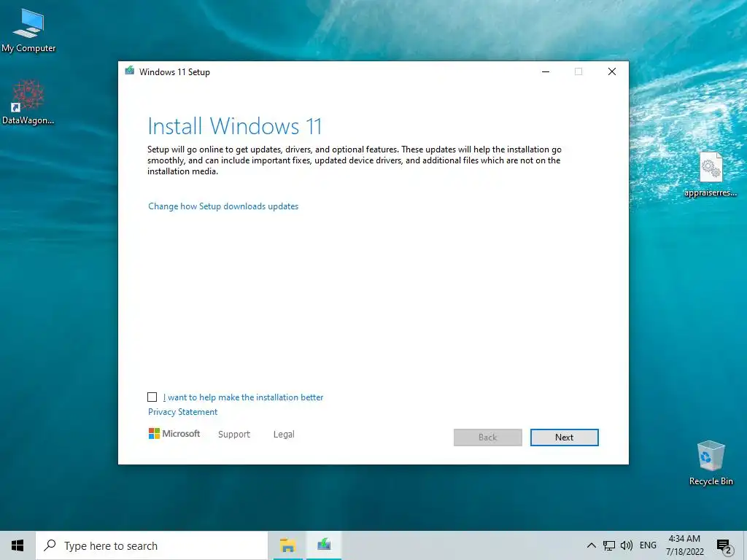The height and width of the screenshot is (560, 747).
Task: Open 'Change how Setup downloads updates' link
Action: pos(223,206)
